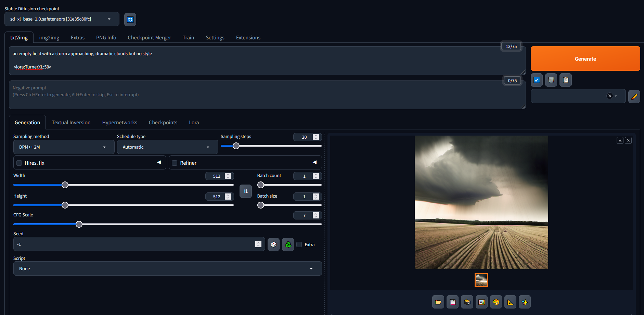
Task: Send the image to inpaint via palette icon
Action: (496, 302)
